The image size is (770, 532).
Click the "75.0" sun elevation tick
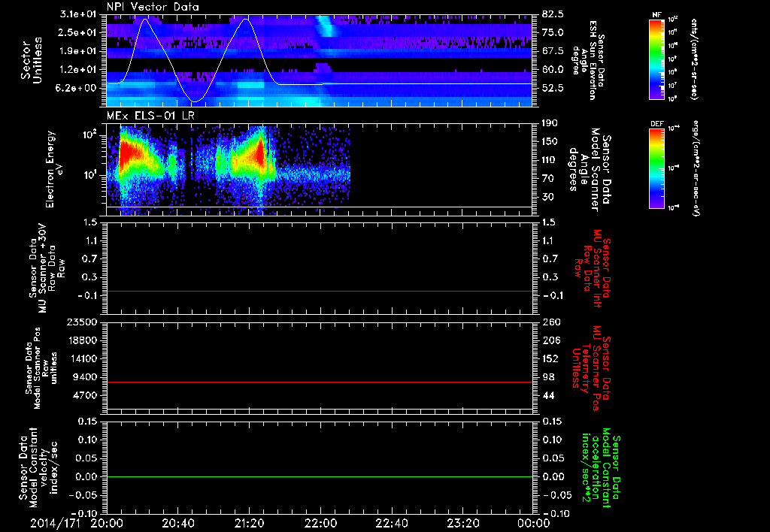point(553,32)
